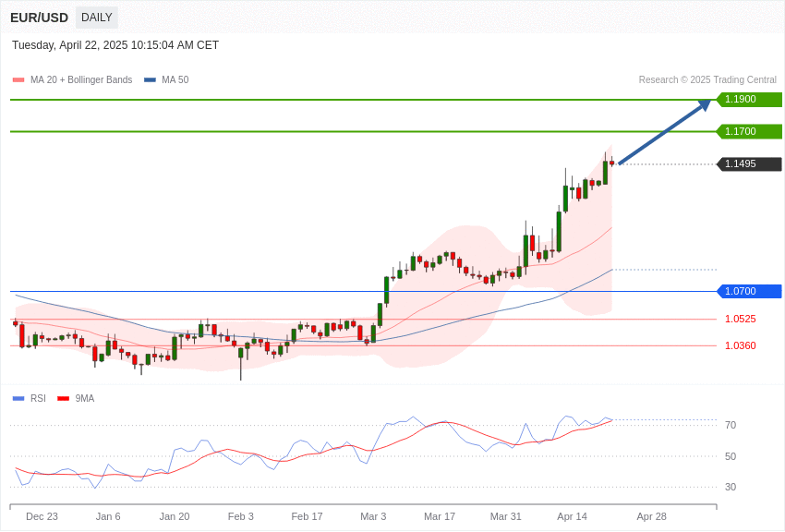This screenshot has width=785, height=532.
Task: Click the 1.1900 resistance price tag
Action: pyautogui.click(x=748, y=99)
